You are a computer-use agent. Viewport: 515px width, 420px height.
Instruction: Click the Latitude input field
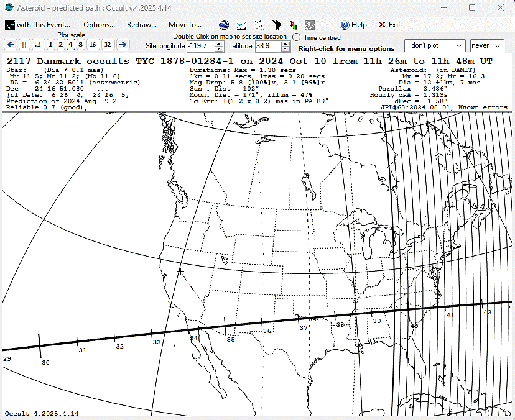[x=268, y=46]
